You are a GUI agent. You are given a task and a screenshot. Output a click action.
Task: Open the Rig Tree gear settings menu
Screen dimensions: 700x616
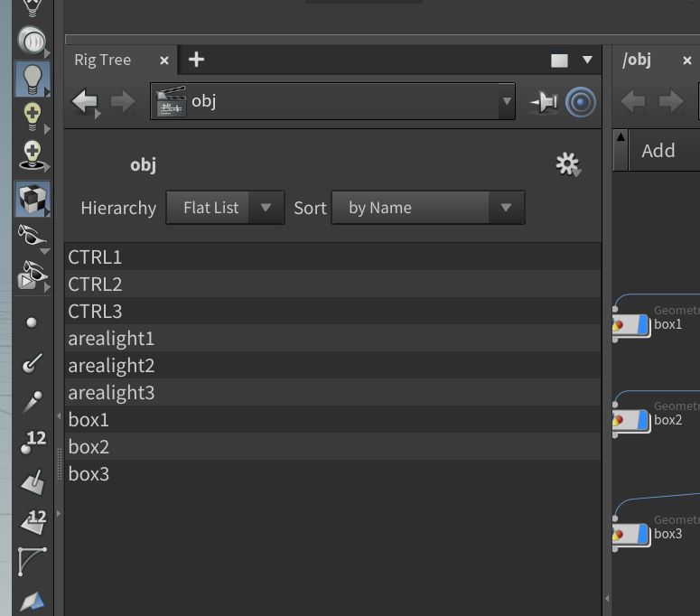[568, 164]
